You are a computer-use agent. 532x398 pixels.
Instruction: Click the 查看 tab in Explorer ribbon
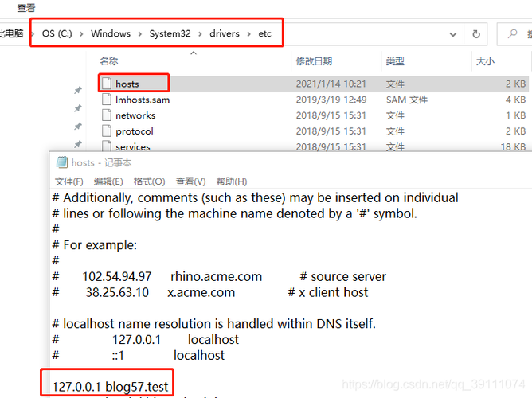click(x=26, y=7)
